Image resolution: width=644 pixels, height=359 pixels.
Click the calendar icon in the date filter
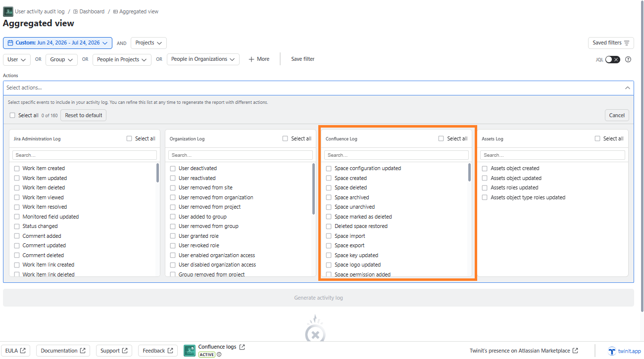click(10, 43)
